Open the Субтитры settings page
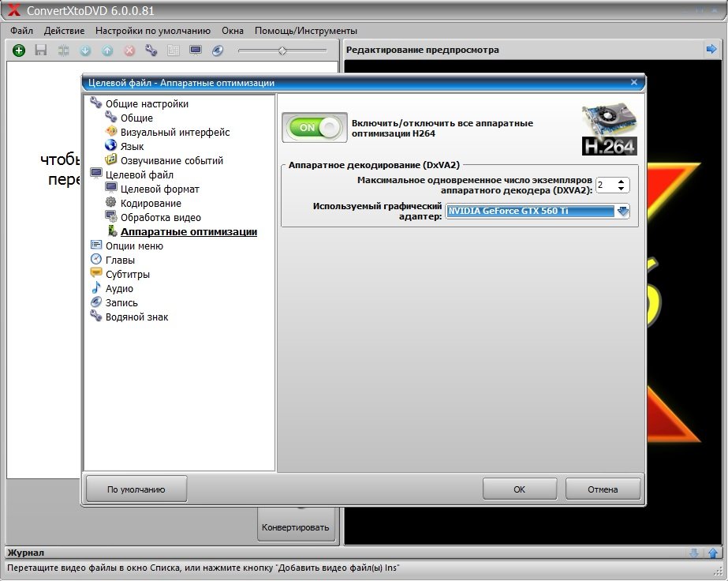 (x=128, y=274)
